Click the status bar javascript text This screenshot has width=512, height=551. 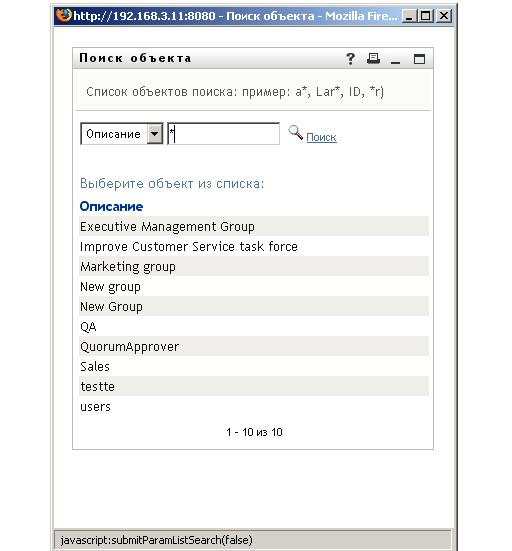[x=156, y=540]
